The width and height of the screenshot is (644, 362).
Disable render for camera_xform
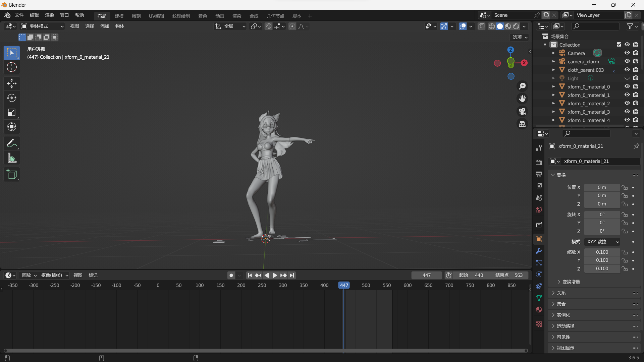pos(636,61)
